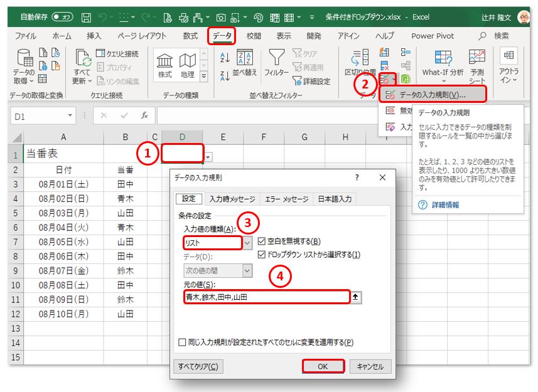538x392 pixels.
Task: Open データの取得 (Get Data) database icon
Action: [25, 57]
